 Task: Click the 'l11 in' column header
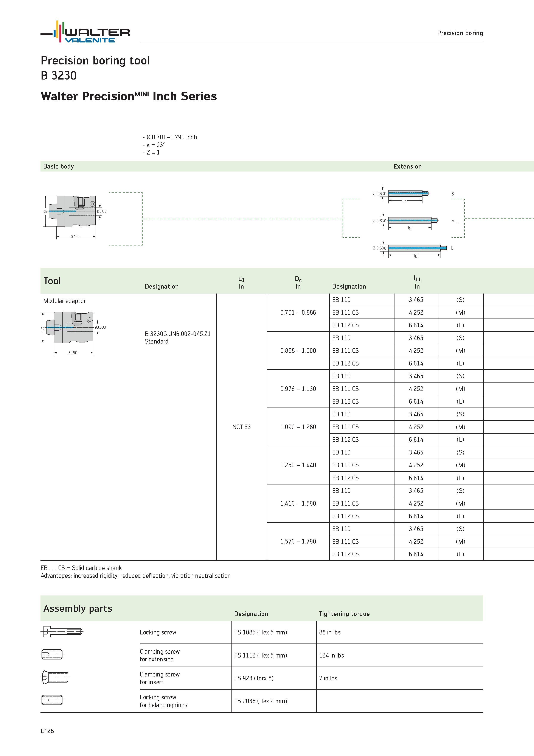click(x=417, y=283)
